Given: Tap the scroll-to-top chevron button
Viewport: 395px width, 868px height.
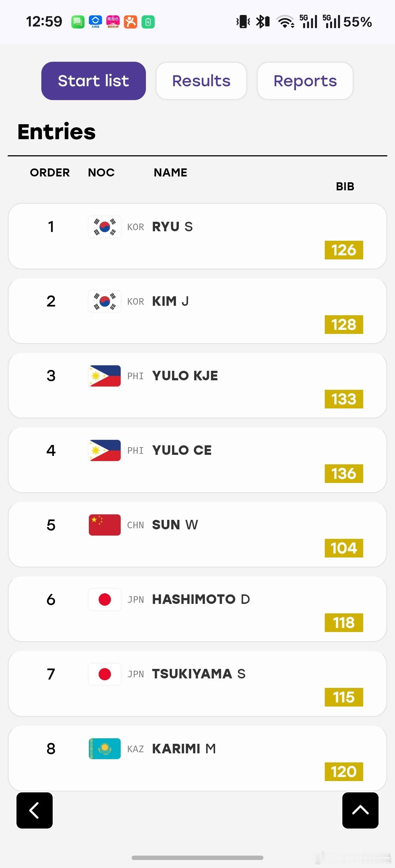Looking at the screenshot, I should 360,810.
